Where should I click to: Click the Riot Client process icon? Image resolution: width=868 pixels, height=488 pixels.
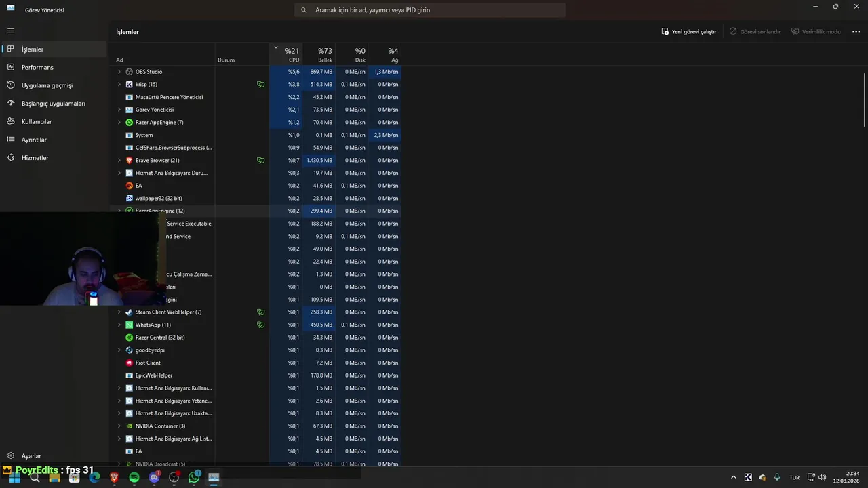coord(130,363)
